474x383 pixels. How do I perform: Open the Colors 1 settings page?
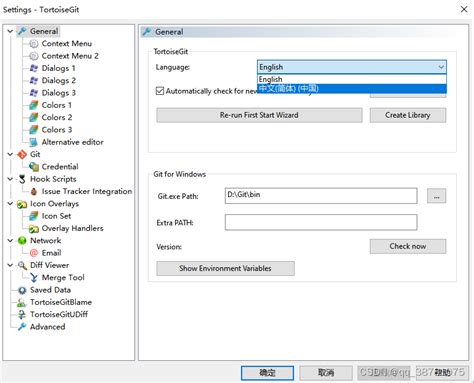(x=57, y=105)
